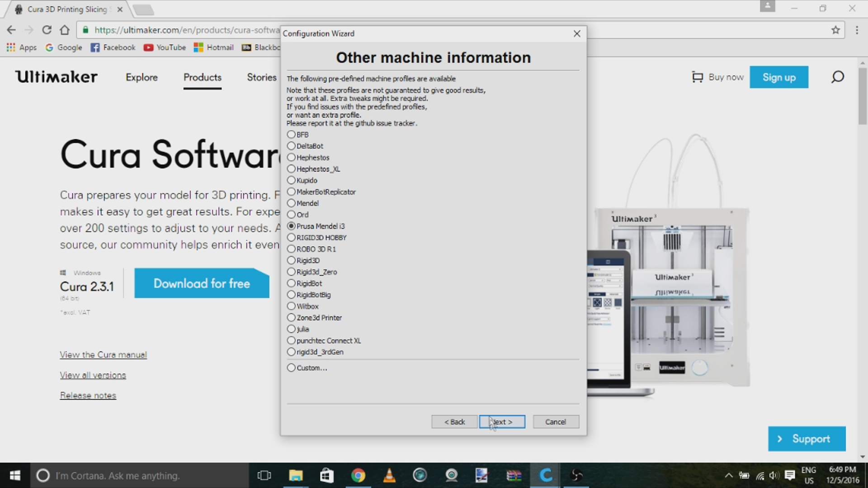Open the Ultimaker site search magnifier

coord(837,77)
